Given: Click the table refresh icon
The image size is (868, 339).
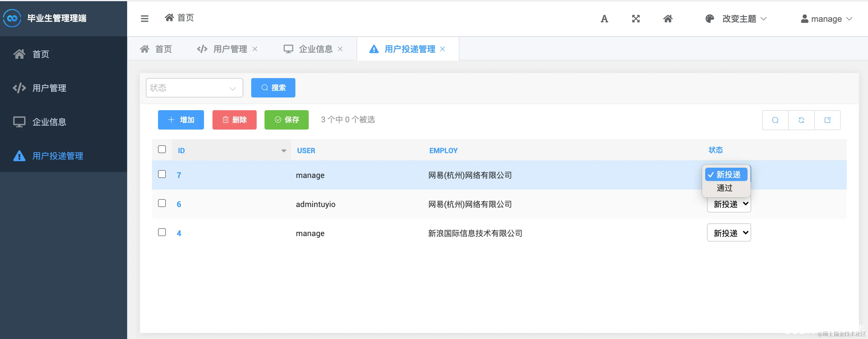Looking at the screenshot, I should point(801,120).
